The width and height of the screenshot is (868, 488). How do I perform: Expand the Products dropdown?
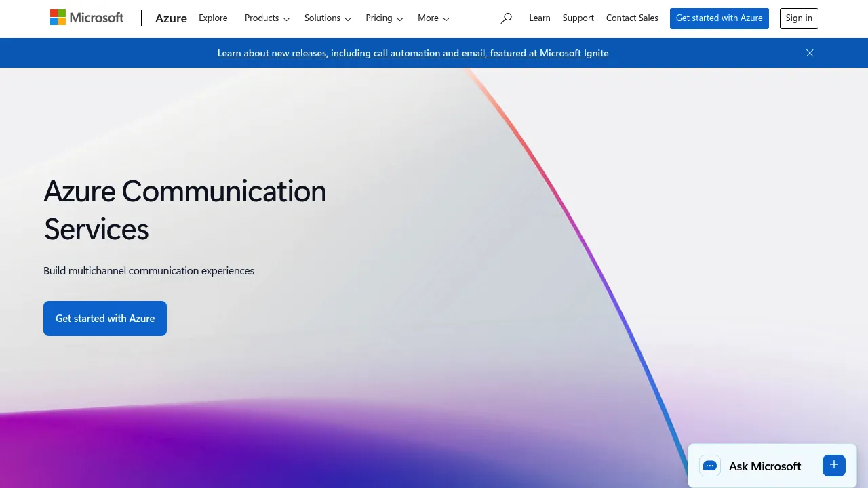click(267, 18)
